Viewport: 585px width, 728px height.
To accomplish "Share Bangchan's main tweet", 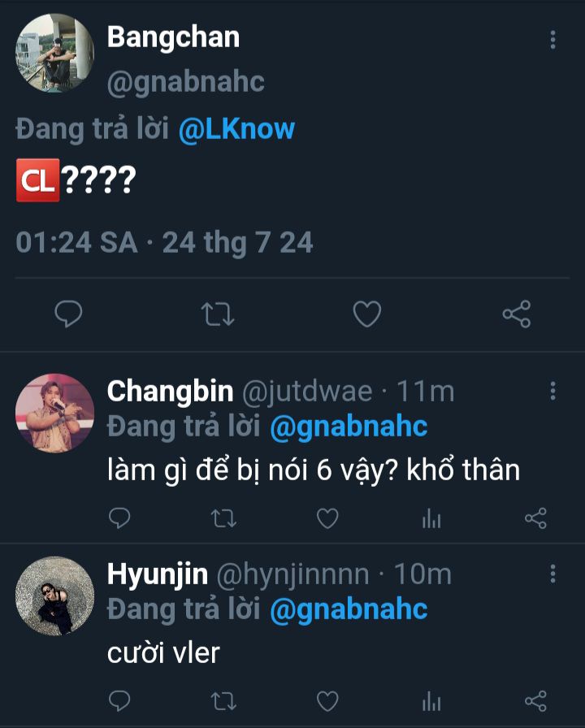I will [516, 314].
